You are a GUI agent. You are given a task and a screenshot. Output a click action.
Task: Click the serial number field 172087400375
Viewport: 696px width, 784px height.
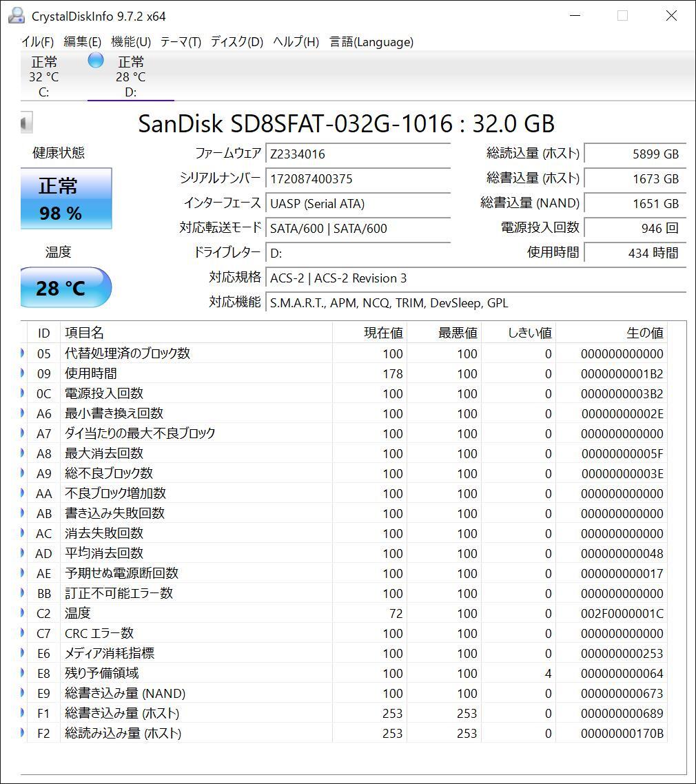pos(358,178)
